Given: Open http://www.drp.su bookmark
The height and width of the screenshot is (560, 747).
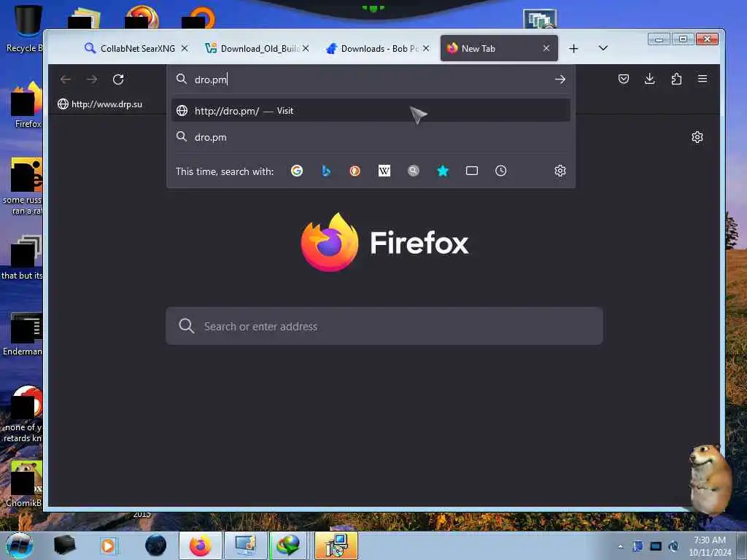Looking at the screenshot, I should [100, 104].
